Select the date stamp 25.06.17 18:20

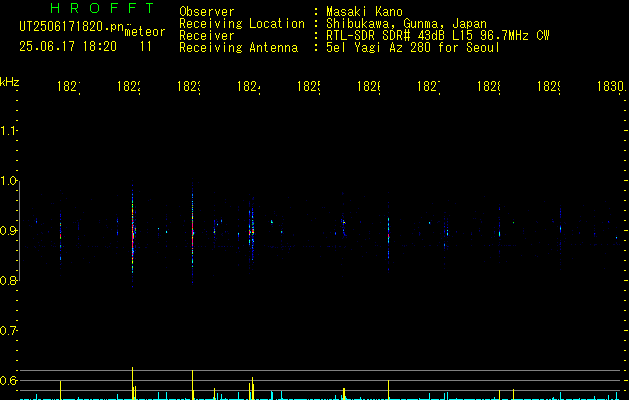[x=68, y=46]
